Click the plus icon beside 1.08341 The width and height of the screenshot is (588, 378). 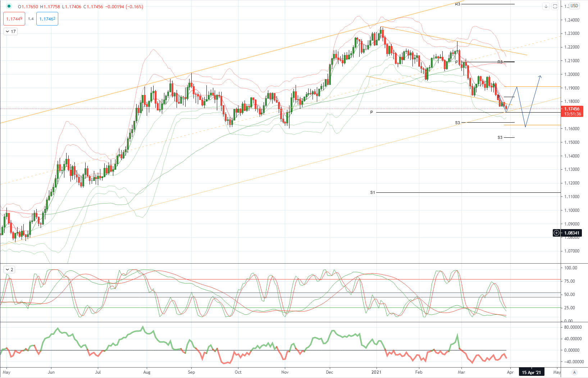[x=556, y=233]
